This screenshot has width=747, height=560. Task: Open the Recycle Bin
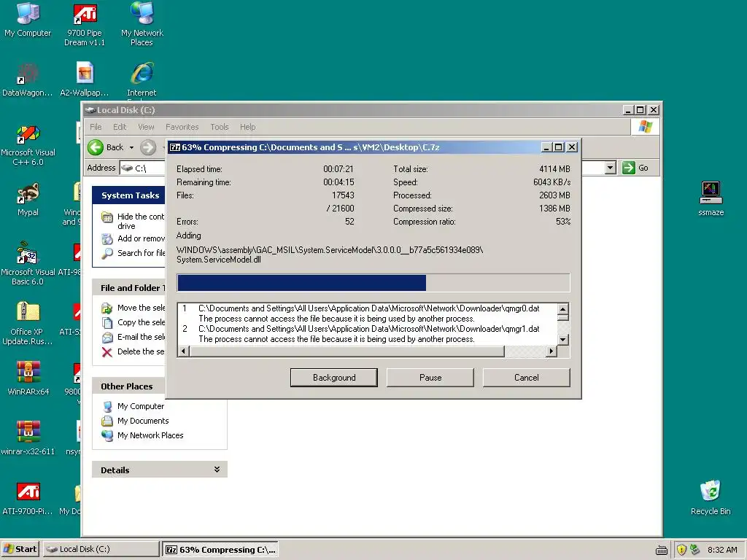tap(711, 498)
